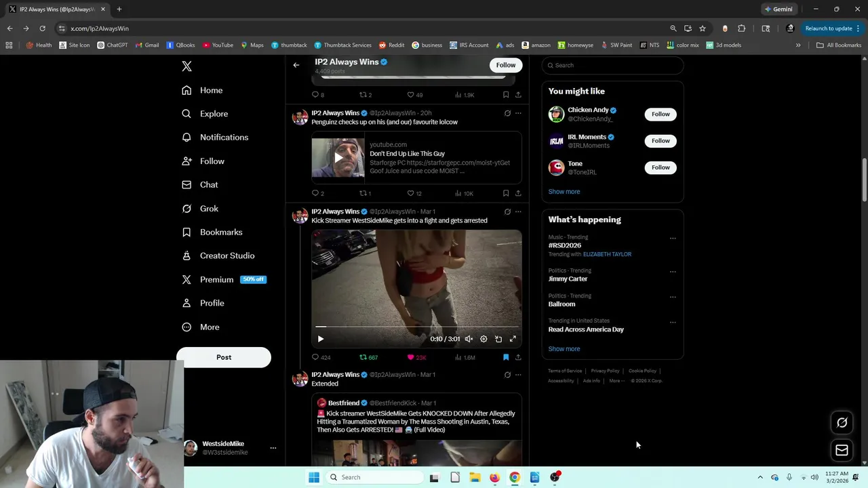Screen dimensions: 868x488
Task: Undo the repost showing 667
Action: pos(368,357)
